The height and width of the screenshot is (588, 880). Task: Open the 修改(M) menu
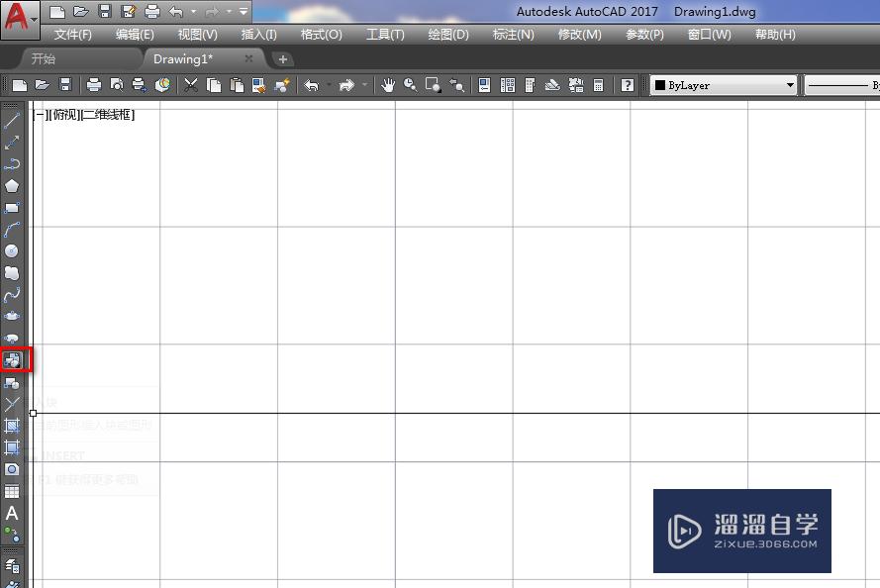tap(579, 35)
